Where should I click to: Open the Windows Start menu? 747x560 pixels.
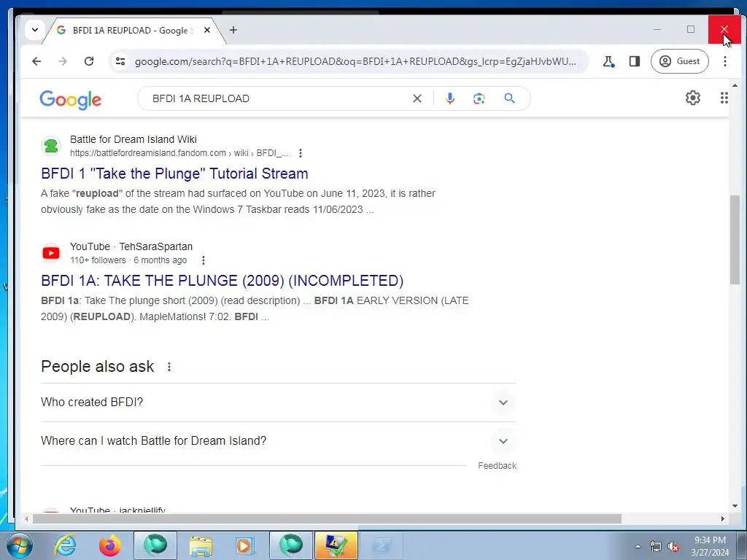pyautogui.click(x=20, y=545)
